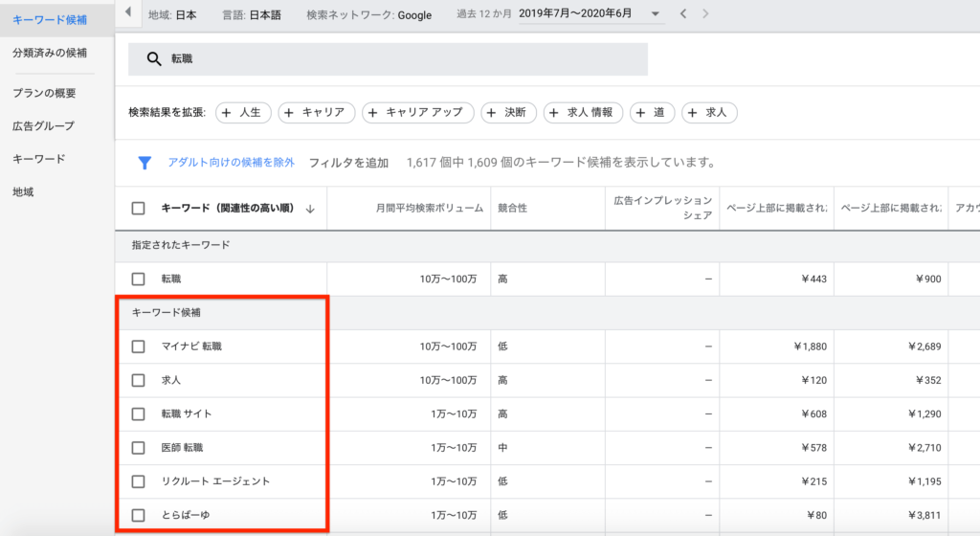Click the マイナビ 転職 keyword text
The width and height of the screenshot is (980, 536).
point(191,346)
